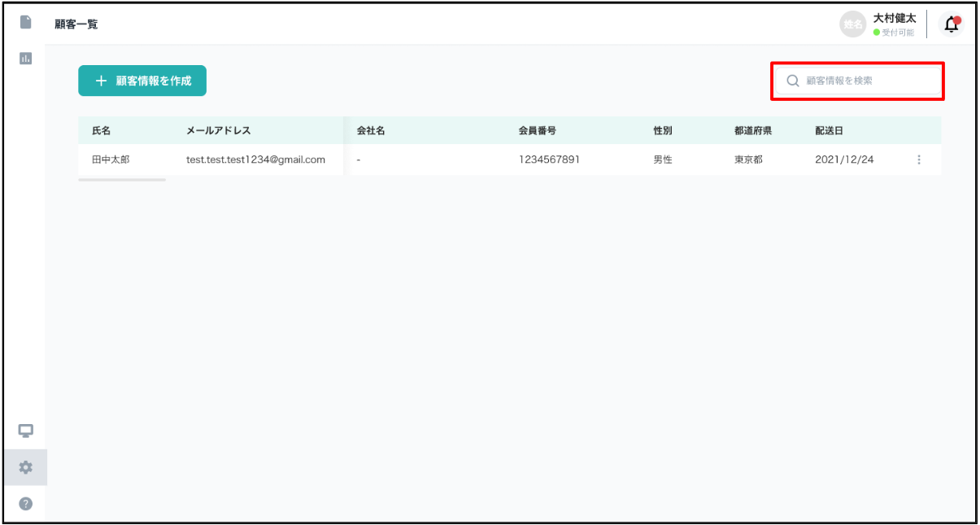
Task: Open the help question mark icon
Action: pos(25,504)
